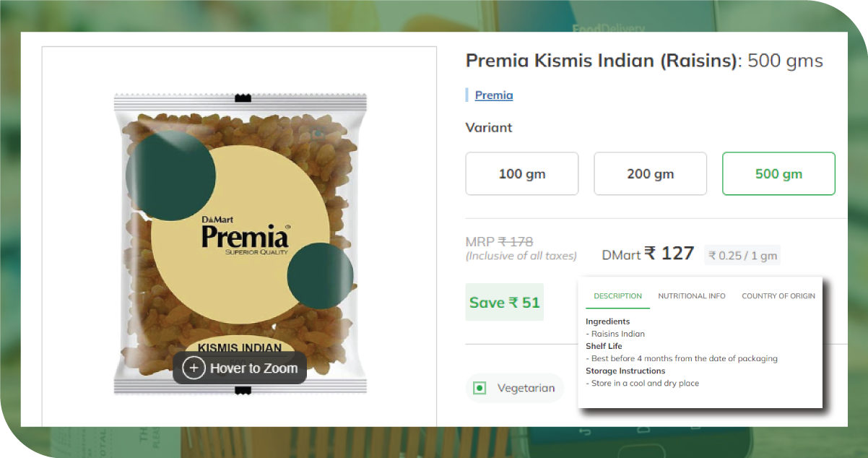Screen dimensions: 868x458
Task: Click the plus icon in Hover to Zoom
Action: [x=194, y=368]
